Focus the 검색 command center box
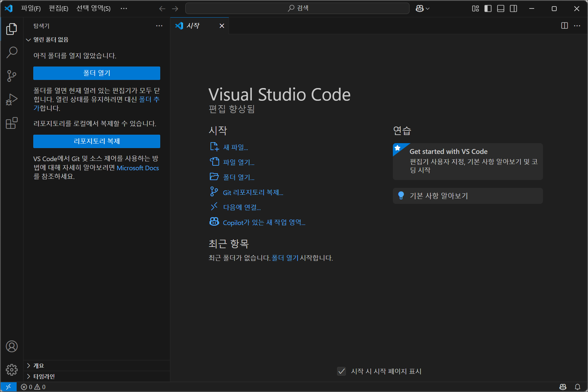588x392 pixels. point(297,8)
